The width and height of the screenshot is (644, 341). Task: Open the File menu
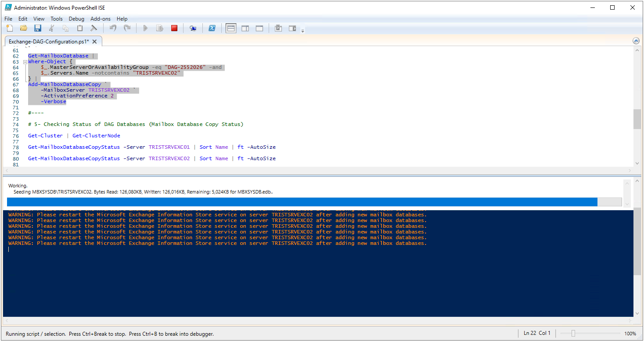click(x=8, y=19)
